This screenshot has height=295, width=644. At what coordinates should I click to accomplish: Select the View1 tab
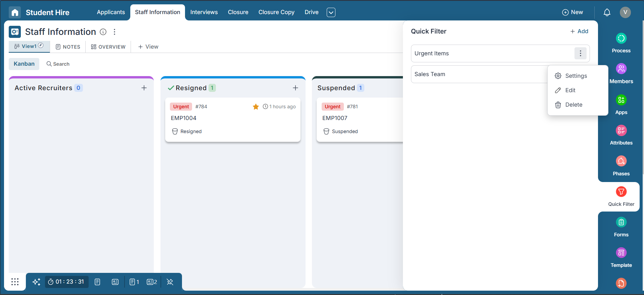click(29, 46)
